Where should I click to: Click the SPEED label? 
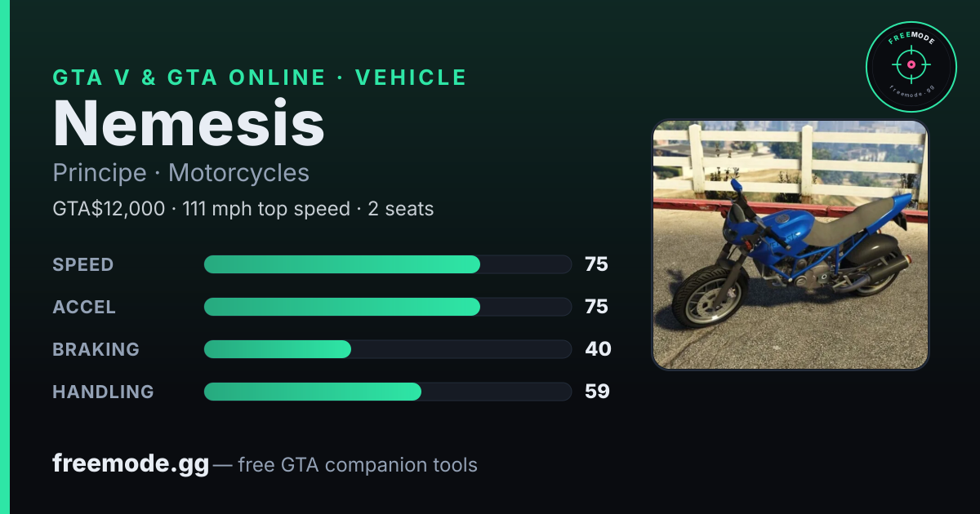tap(83, 264)
